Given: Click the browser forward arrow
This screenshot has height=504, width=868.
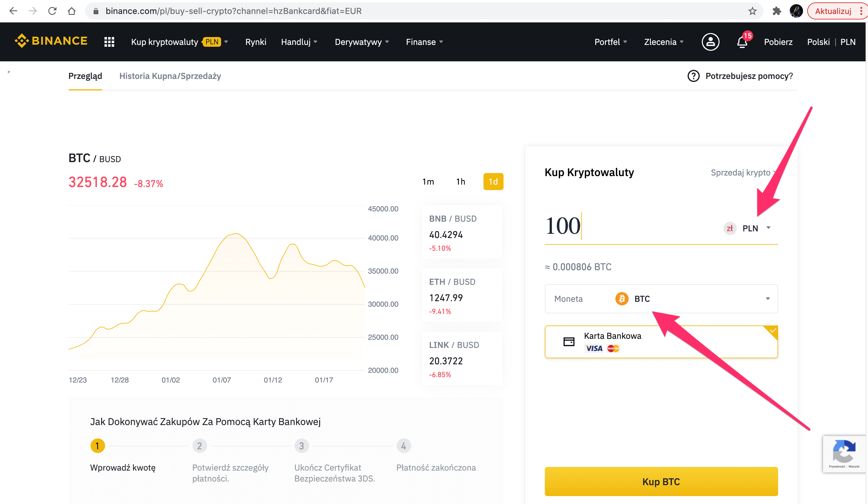Looking at the screenshot, I should tap(33, 11).
